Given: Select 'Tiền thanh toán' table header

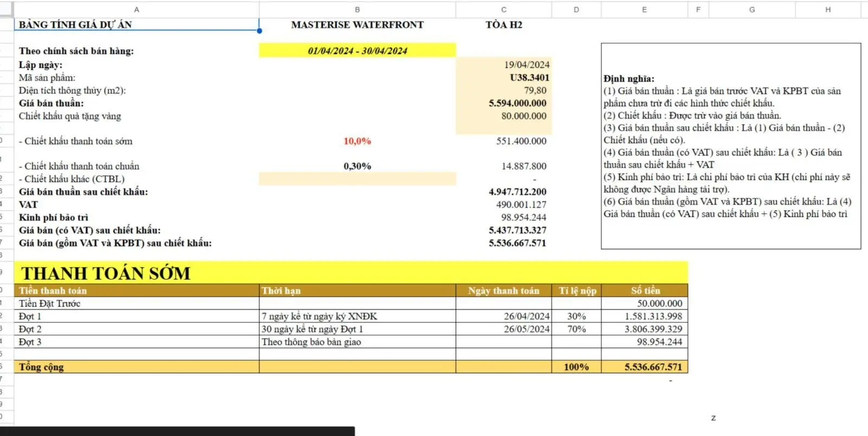Looking at the screenshot, I should (137, 290).
